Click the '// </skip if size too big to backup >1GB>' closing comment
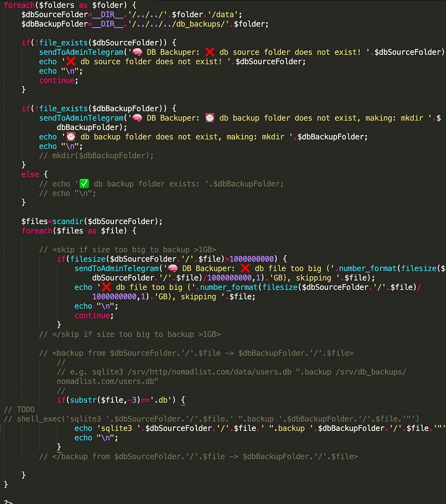446x504 pixels. pos(130,334)
